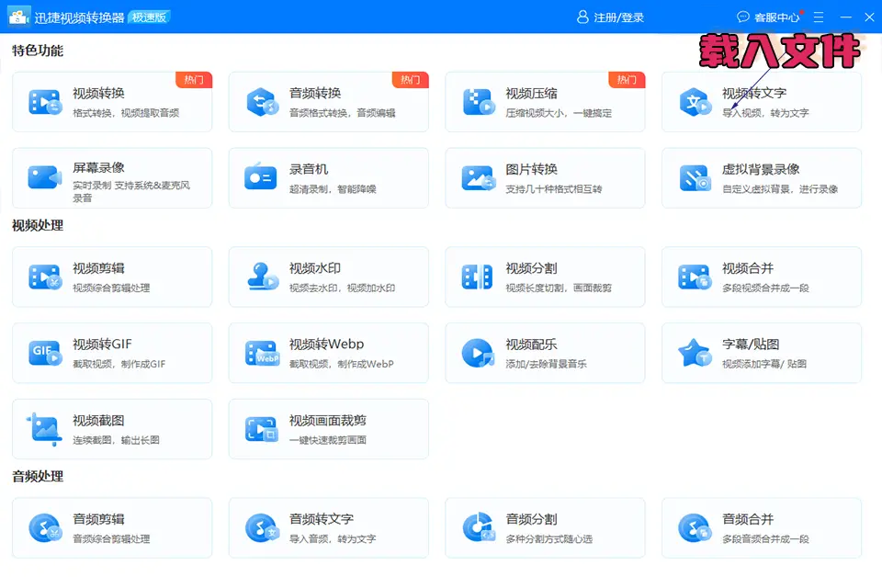Viewport: 882px width, 588px height.
Task: Open the hamburger menu in title bar
Action: point(819,17)
